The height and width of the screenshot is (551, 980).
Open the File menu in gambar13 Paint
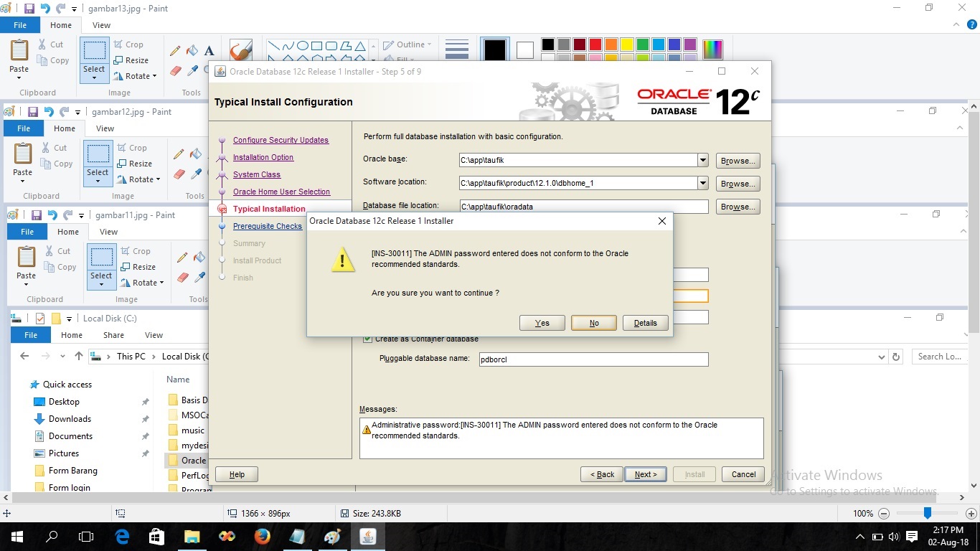coord(20,25)
